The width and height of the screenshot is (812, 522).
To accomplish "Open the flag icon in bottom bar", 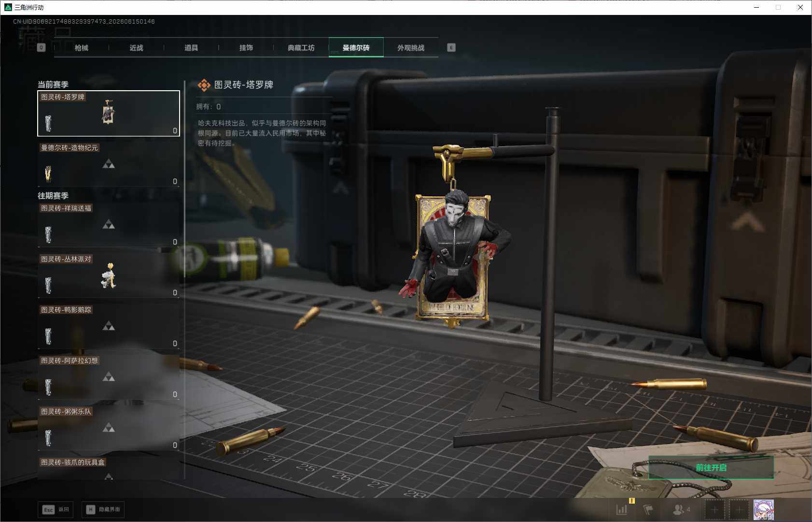I will (648, 509).
